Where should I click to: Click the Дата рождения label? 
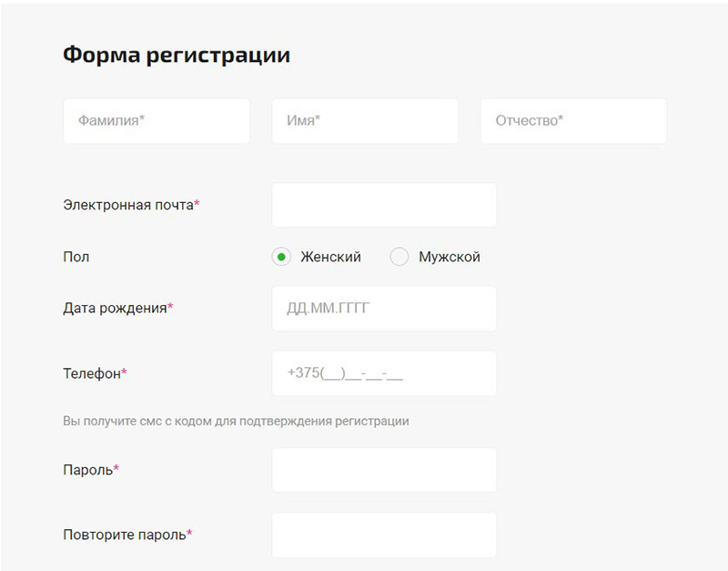[x=115, y=309]
